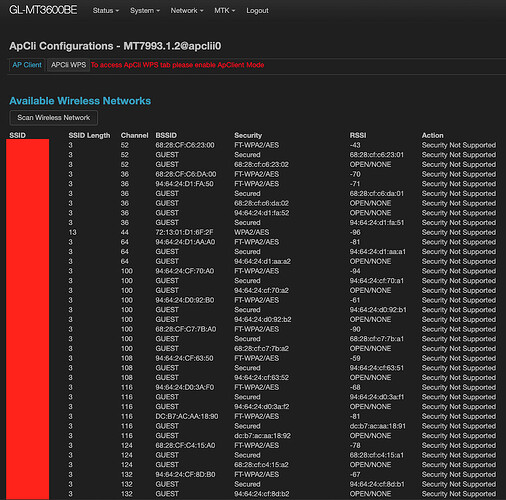Click the Logout link

(257, 11)
